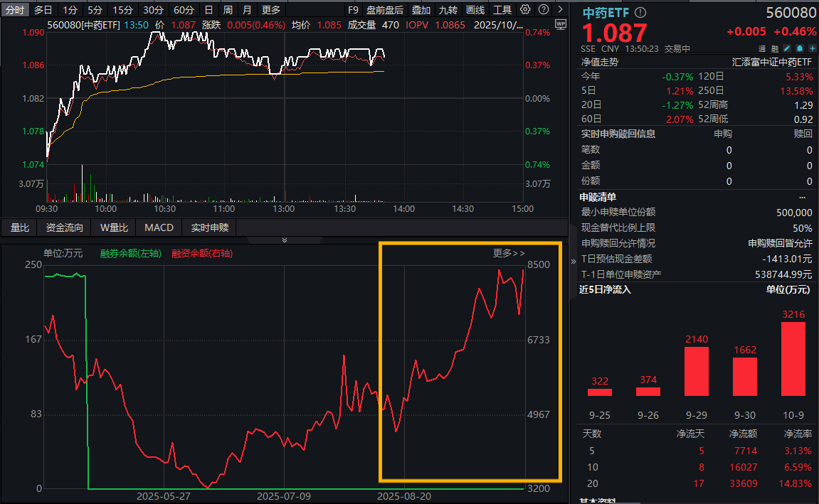Screen dimensions: 819x504
Task: Click 更多>> link in margin chart
Action: point(509,253)
